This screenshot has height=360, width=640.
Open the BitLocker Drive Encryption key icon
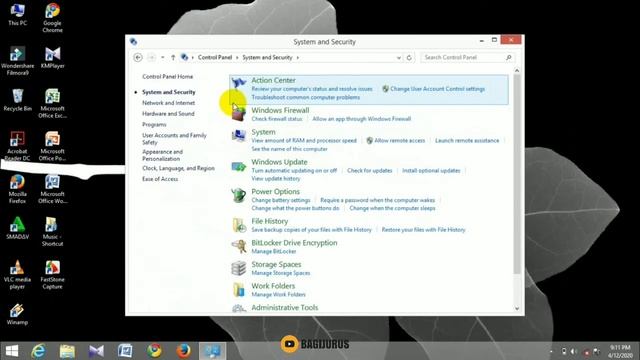(239, 246)
